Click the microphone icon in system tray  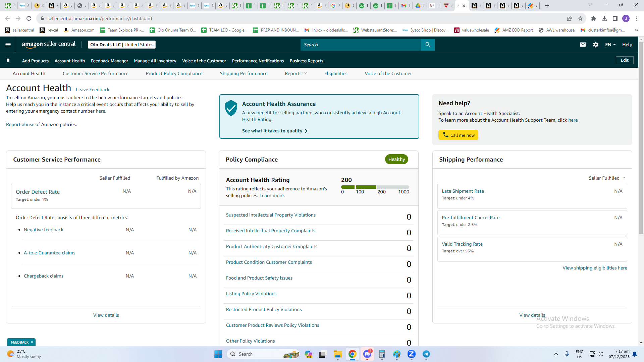[567, 354]
